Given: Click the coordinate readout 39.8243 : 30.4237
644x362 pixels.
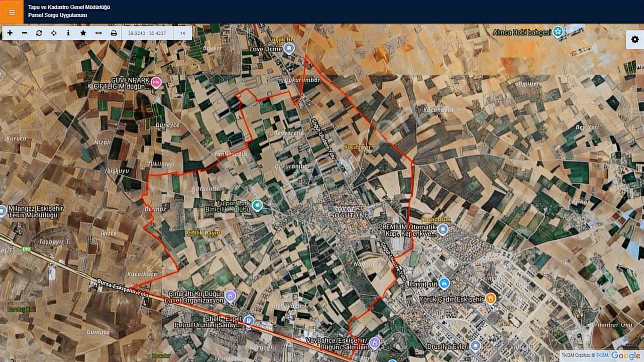Looking at the screenshot, I should (147, 33).
